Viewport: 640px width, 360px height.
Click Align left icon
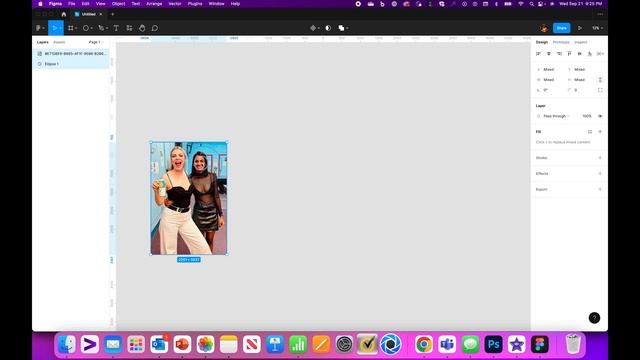tap(538, 54)
